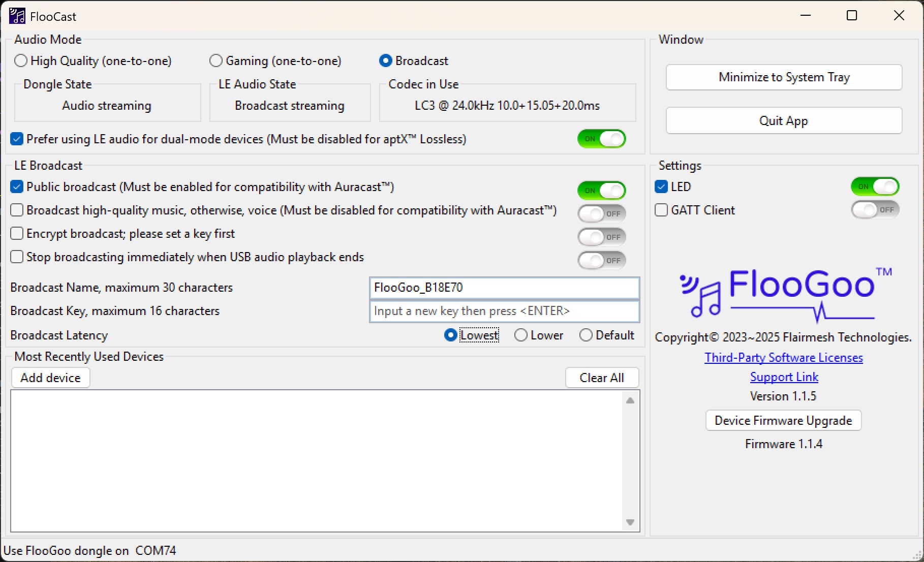Click the Broadcast Key input field

click(504, 311)
